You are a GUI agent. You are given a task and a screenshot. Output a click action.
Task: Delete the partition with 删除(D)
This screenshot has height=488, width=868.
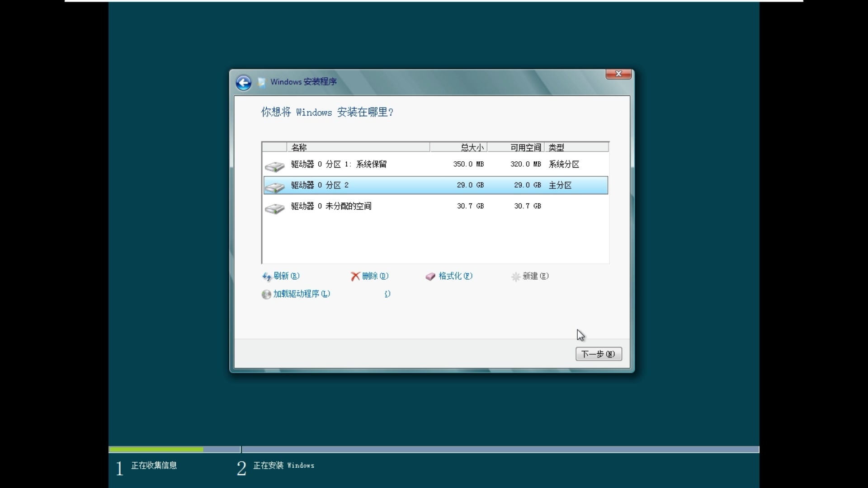pos(375,276)
